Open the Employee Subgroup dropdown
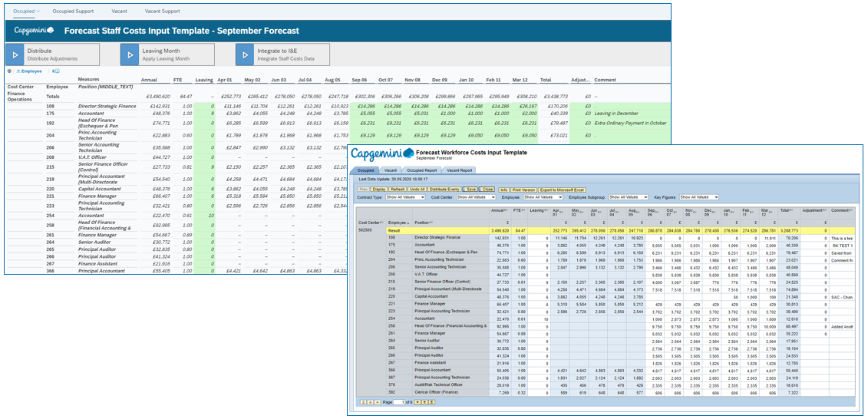The width and height of the screenshot is (868, 419). [x=629, y=197]
